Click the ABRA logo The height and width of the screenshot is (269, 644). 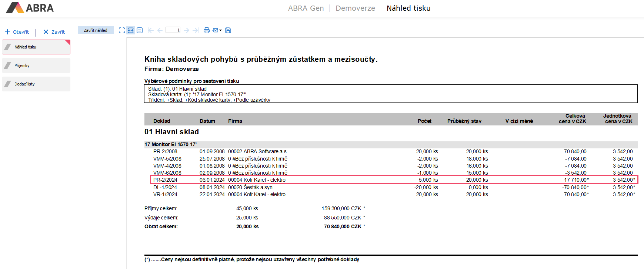click(30, 8)
